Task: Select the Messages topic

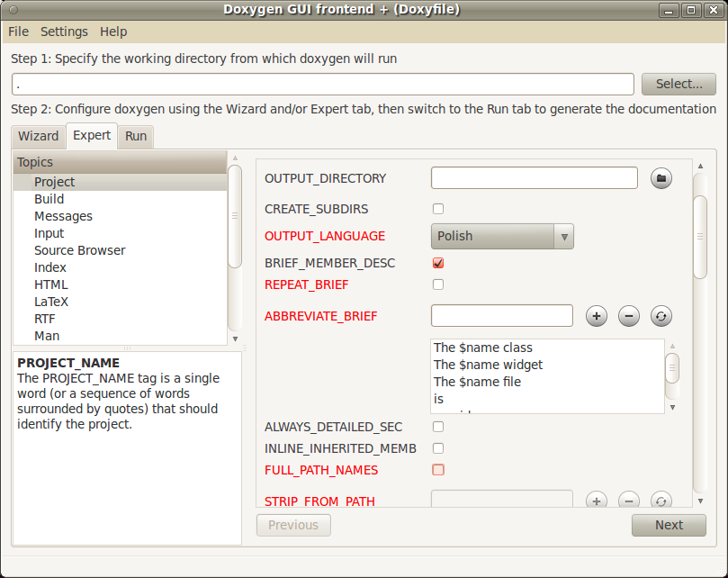Action: pyautogui.click(x=121, y=216)
